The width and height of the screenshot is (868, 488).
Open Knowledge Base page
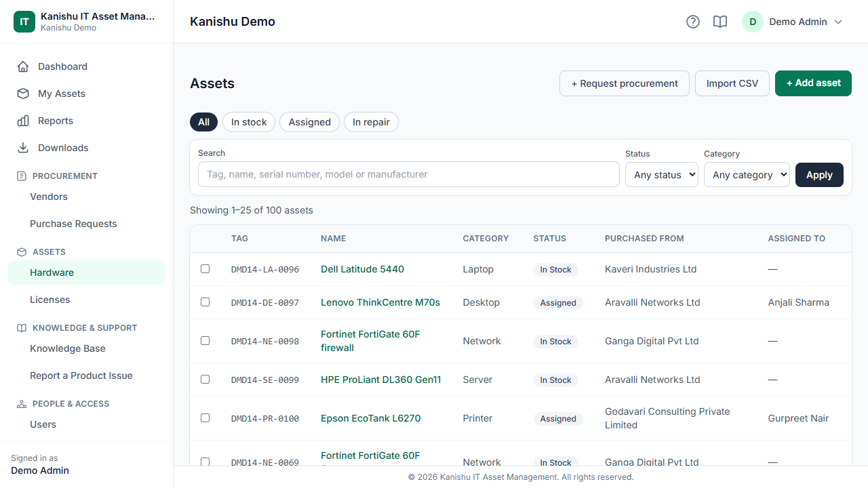86,348
